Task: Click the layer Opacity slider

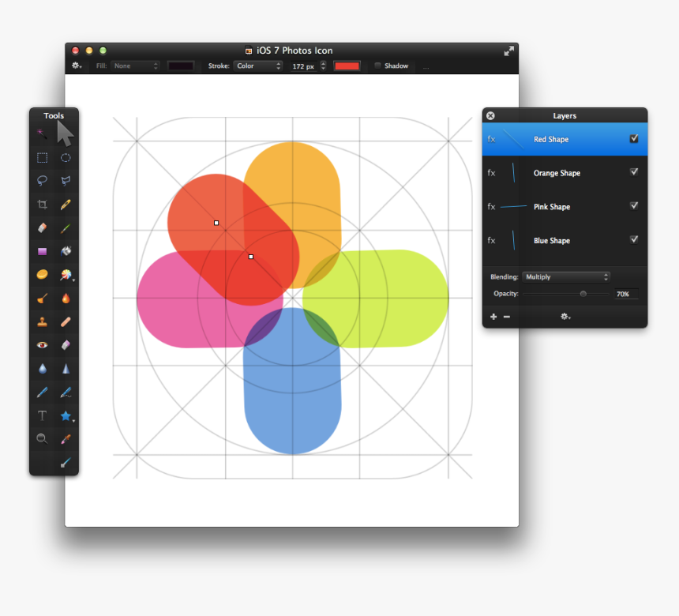Action: pyautogui.click(x=566, y=294)
